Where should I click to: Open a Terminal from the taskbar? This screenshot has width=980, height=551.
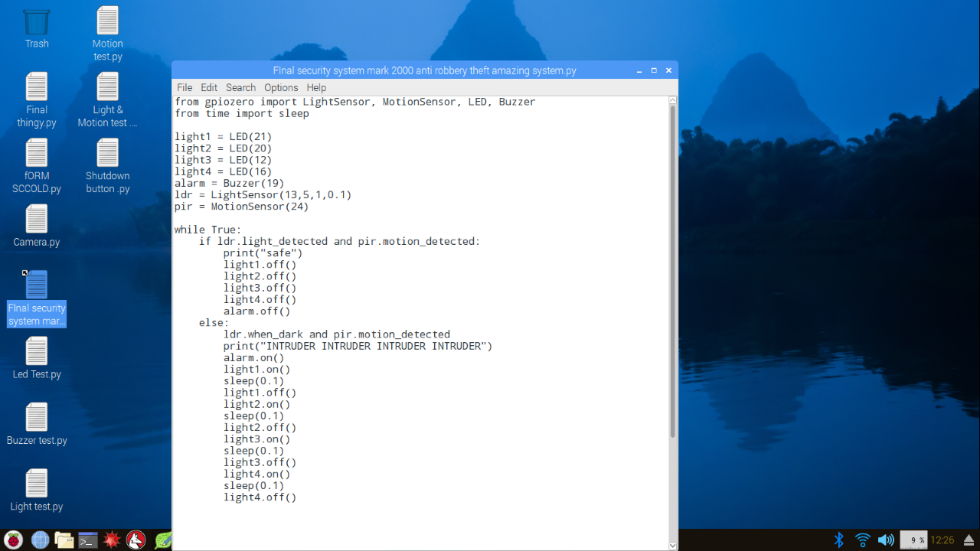(x=87, y=540)
